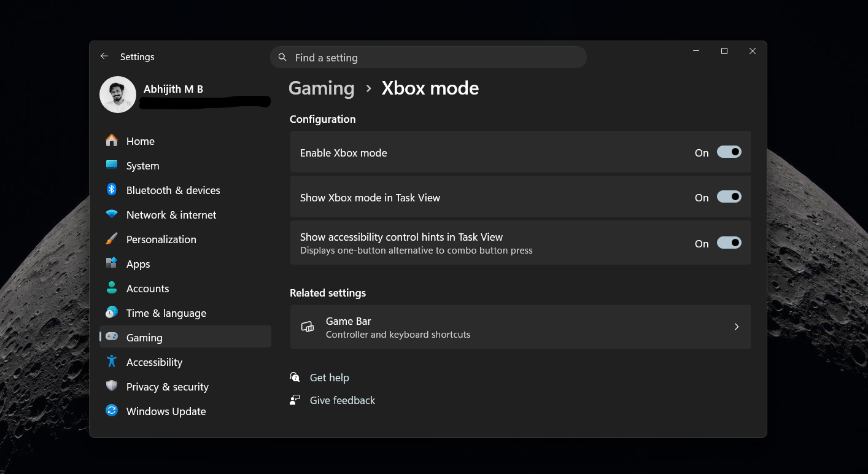Click the Time & language globe-clock icon
Viewport: 868px width, 474px height.
(x=112, y=313)
